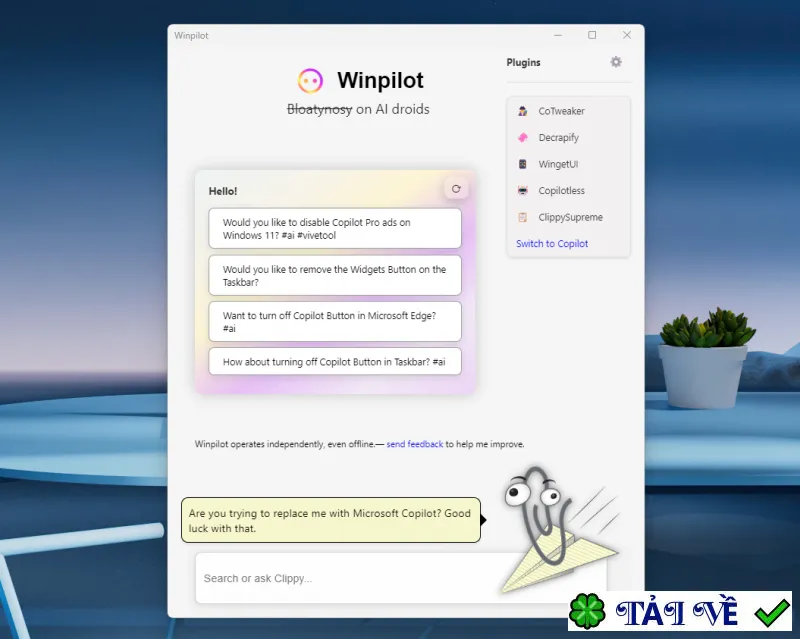Open the settings gear next to Plugins
This screenshot has width=800, height=639.
[616, 62]
